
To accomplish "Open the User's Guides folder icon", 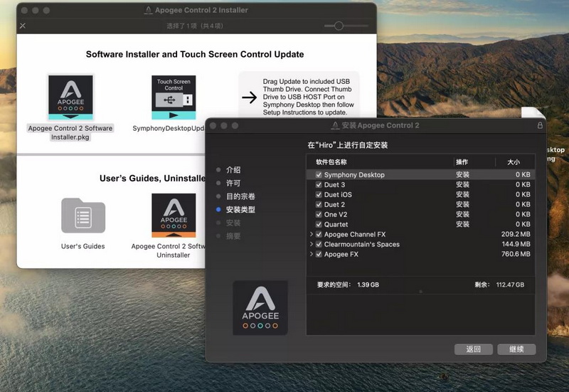I will 83,216.
